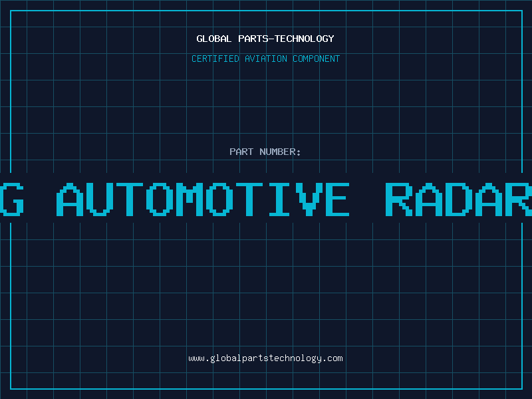Click the www.globalpartstechnology.com website link

tap(265, 358)
